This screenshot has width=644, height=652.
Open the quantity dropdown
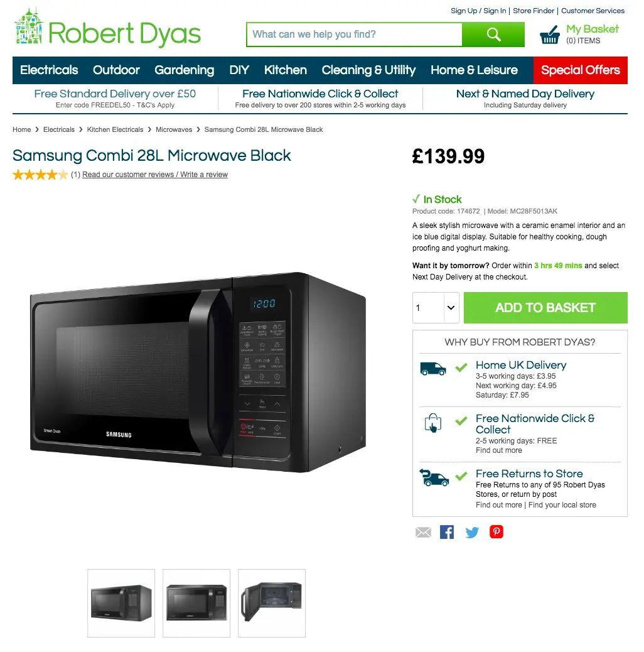(x=436, y=308)
